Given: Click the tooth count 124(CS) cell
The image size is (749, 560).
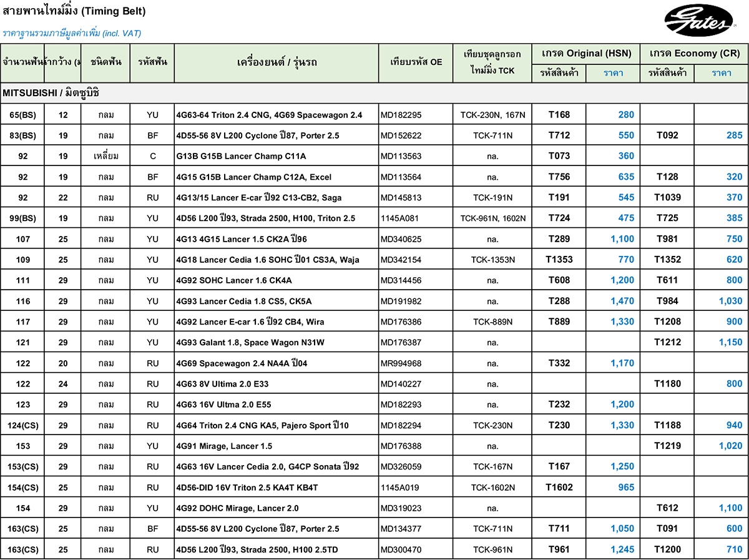Looking at the screenshot, I should (23, 425).
